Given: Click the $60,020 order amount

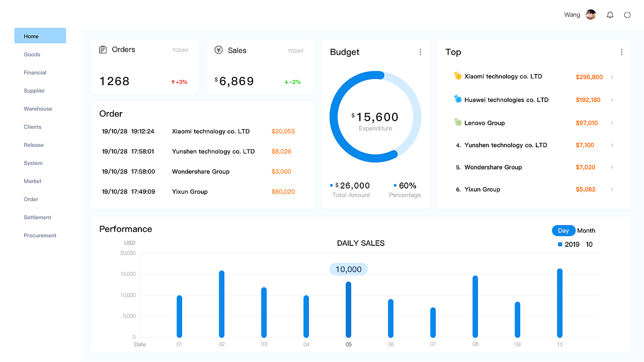Looking at the screenshot, I should (x=283, y=192).
